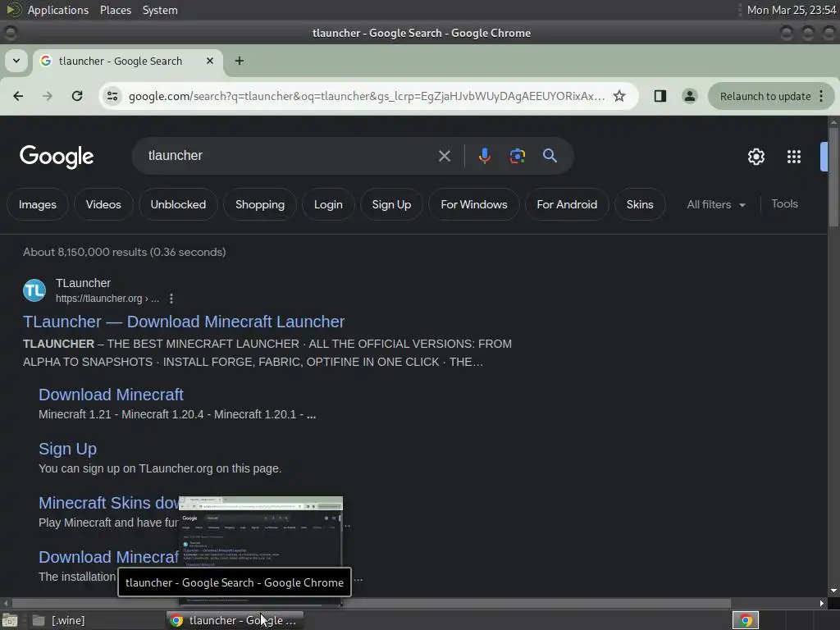Bookmark this page with the star icon
The width and height of the screenshot is (840, 630).
[619, 96]
